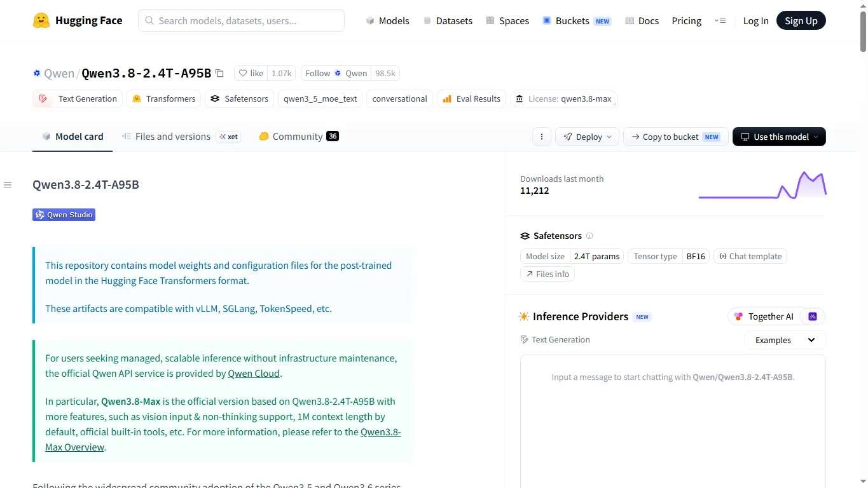Switch to the Model card tab

pyautogui.click(x=72, y=136)
